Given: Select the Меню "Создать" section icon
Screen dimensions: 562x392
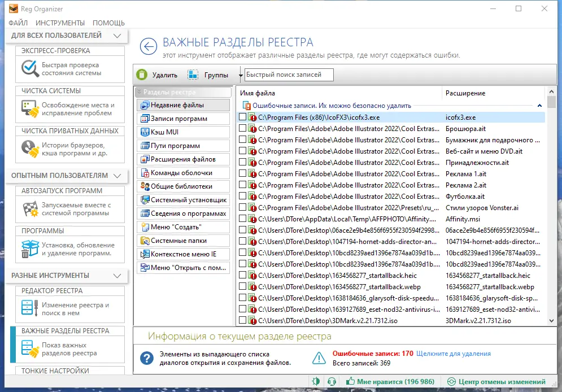Looking at the screenshot, I should pyautogui.click(x=145, y=227).
